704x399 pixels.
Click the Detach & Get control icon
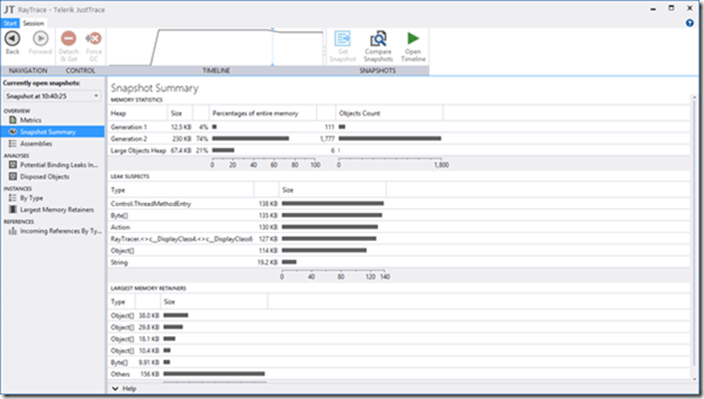(x=68, y=39)
